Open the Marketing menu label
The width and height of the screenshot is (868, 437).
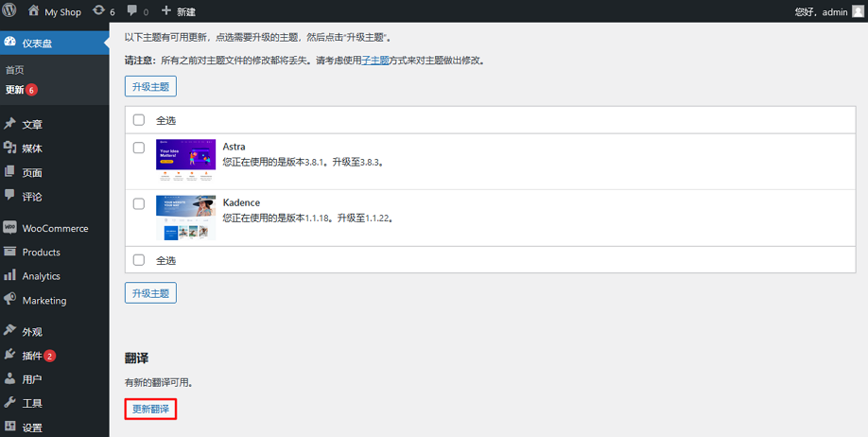pyautogui.click(x=44, y=300)
